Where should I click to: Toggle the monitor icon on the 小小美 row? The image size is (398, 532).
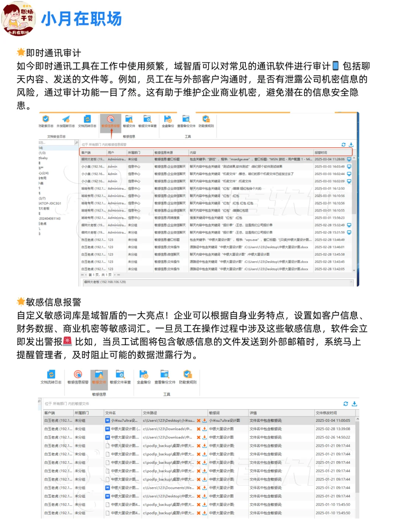pyautogui.click(x=349, y=167)
